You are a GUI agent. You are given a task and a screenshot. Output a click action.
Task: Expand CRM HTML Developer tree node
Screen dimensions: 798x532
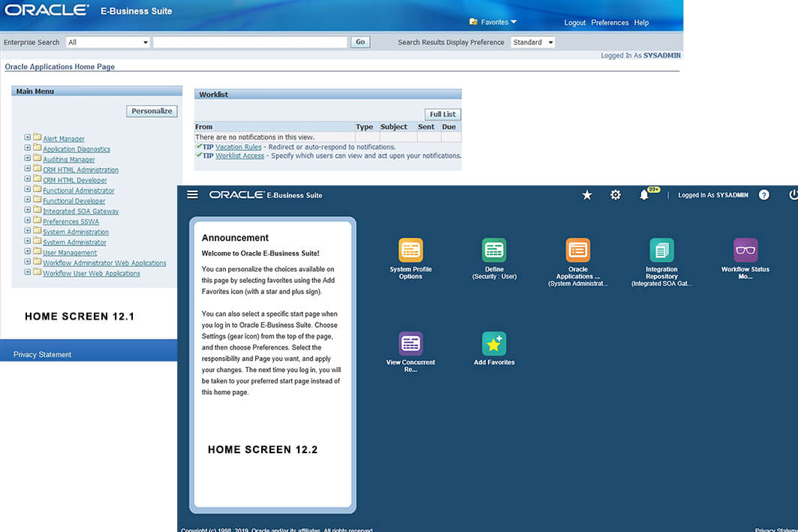click(x=28, y=179)
